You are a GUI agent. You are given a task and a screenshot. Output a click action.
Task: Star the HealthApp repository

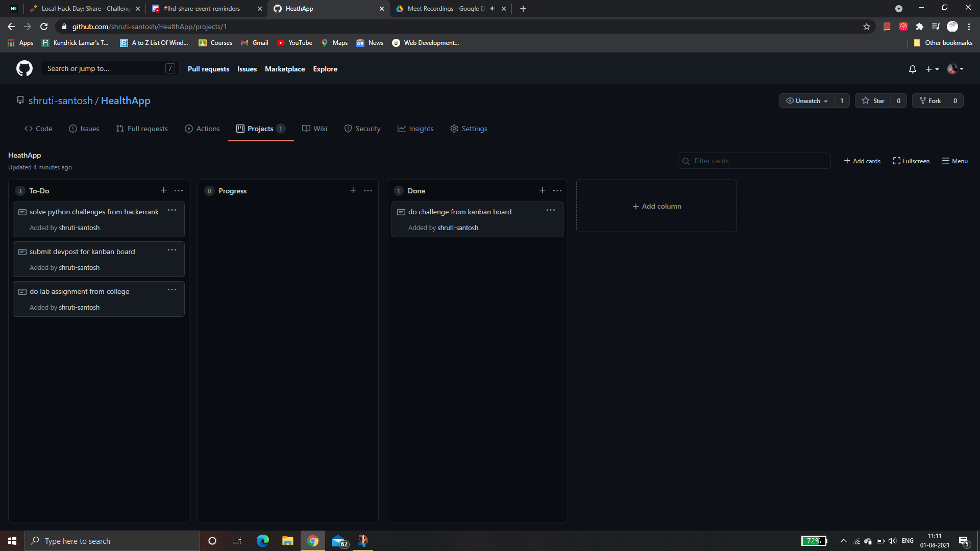(x=873, y=101)
